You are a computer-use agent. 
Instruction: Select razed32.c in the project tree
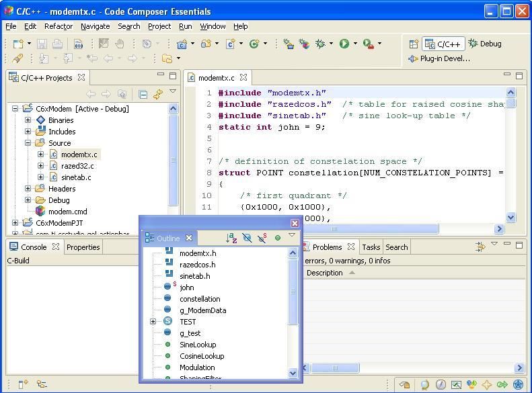click(77, 166)
